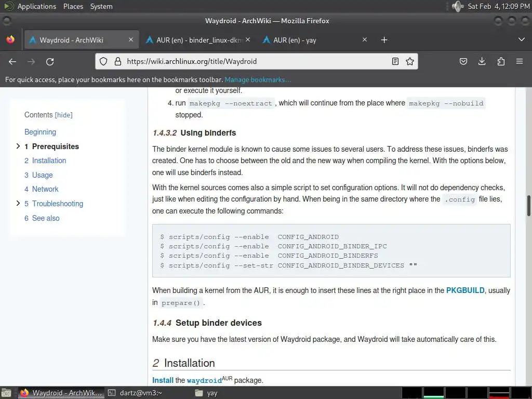Click the forward navigation arrow
This screenshot has height=399, width=532.
pos(31,61)
